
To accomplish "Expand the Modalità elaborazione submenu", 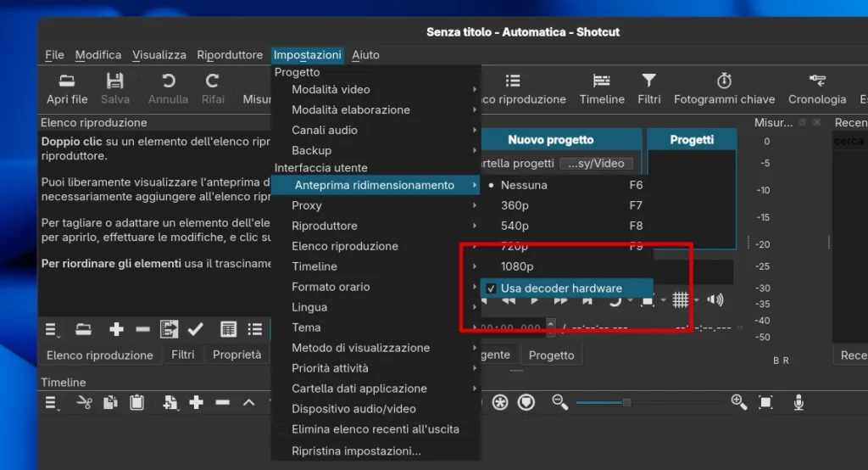I will 376,109.
